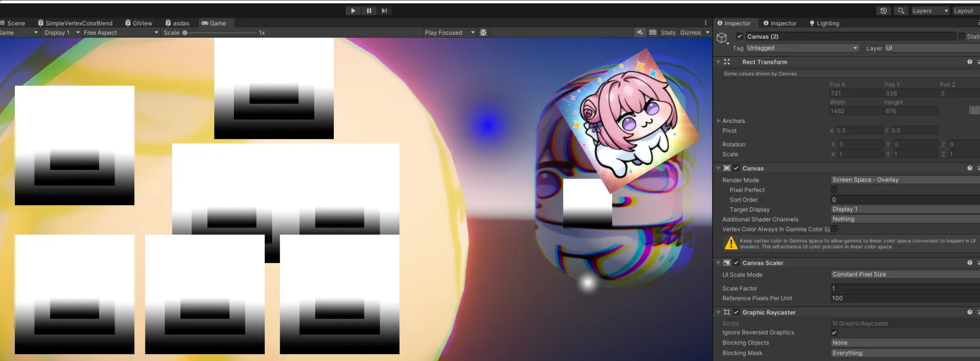The width and height of the screenshot is (980, 361).
Task: Select the Game tab
Action: 214,23
